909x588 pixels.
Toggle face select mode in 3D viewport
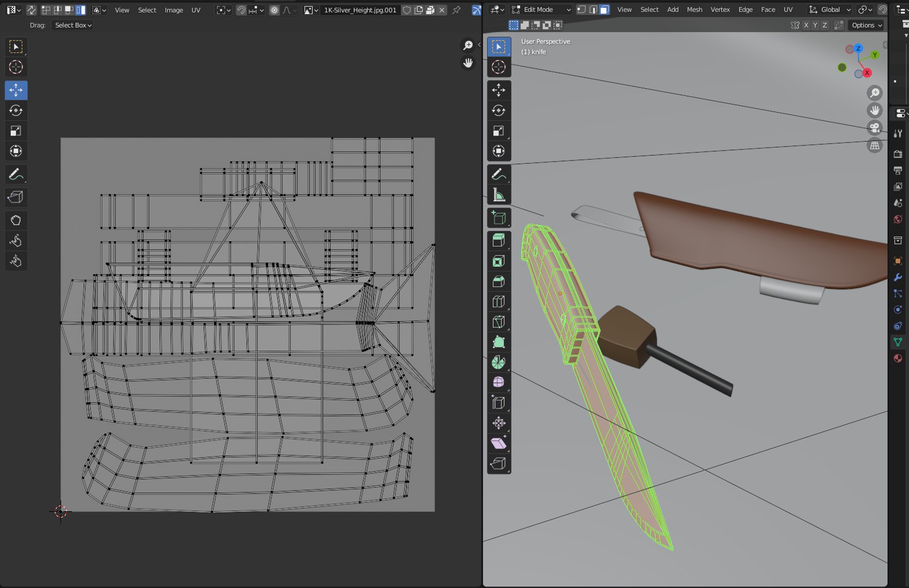[605, 9]
